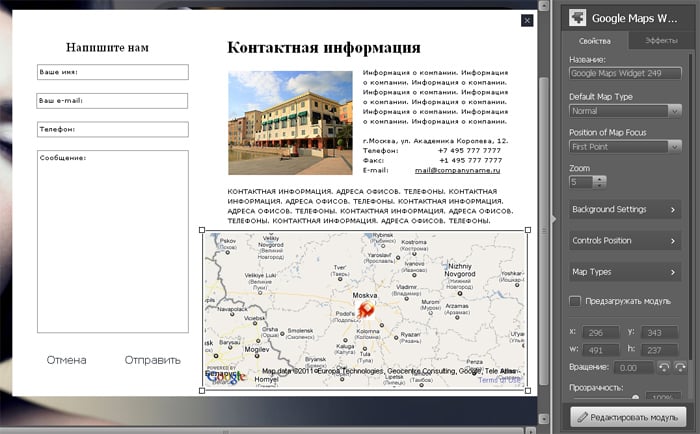Screen dimensions: 700x434
Task: Click the Отмена form button
Action: click(66, 360)
